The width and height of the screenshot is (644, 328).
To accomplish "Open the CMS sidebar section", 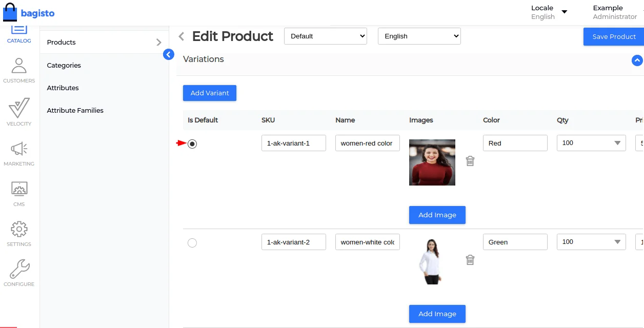I will coord(19,194).
